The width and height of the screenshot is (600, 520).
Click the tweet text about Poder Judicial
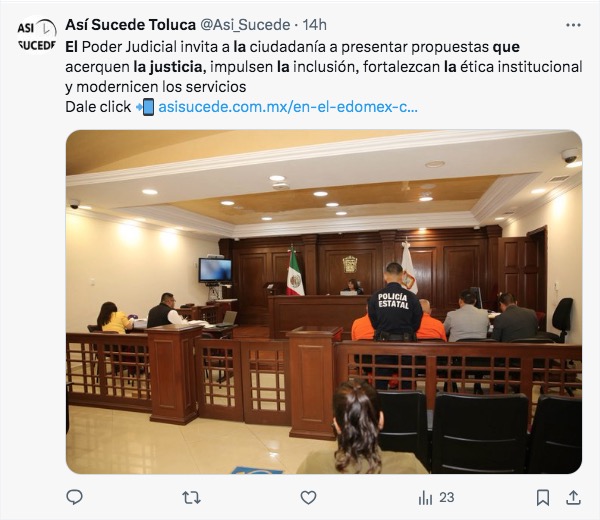324,67
